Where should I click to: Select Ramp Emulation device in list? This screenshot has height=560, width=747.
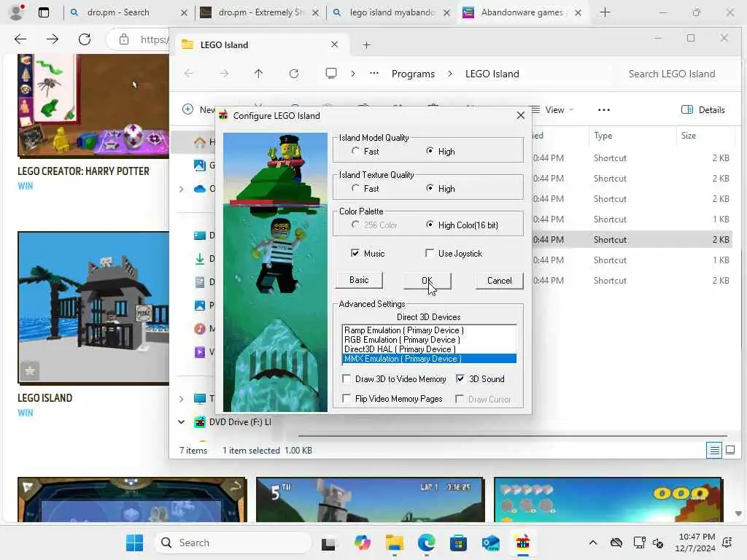point(429,330)
